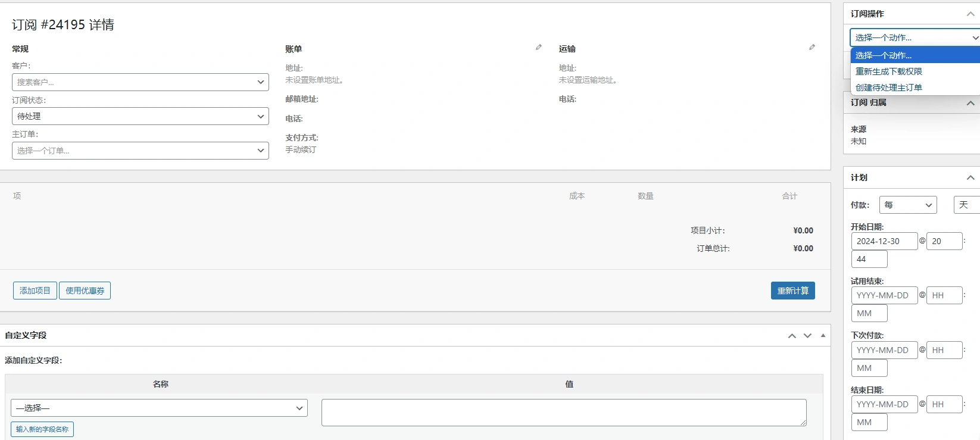Screen dimensions: 980x440
Task: Collapse the 订阅 归属 panel
Action: 970,103
